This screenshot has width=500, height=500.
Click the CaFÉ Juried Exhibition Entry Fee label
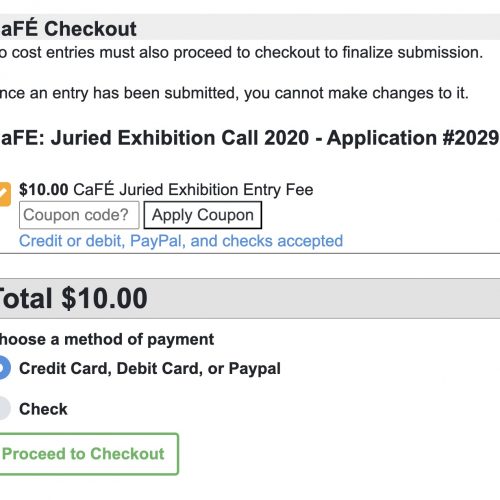pyautogui.click(x=193, y=190)
